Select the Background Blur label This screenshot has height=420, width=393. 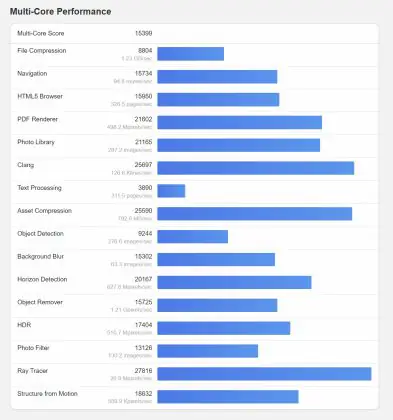(40, 257)
